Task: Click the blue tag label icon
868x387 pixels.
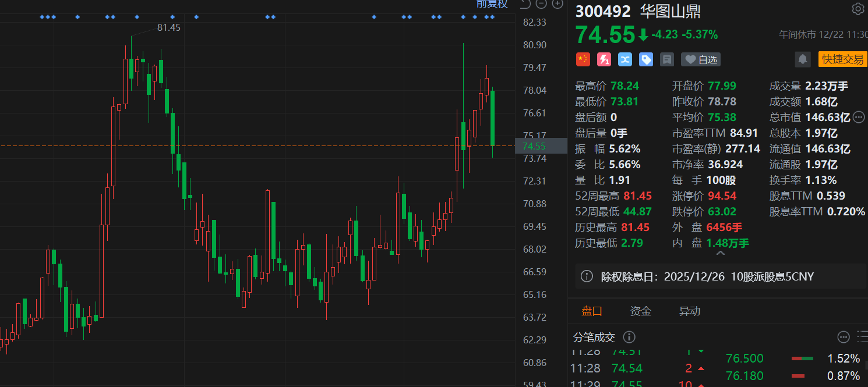Action: (x=645, y=59)
